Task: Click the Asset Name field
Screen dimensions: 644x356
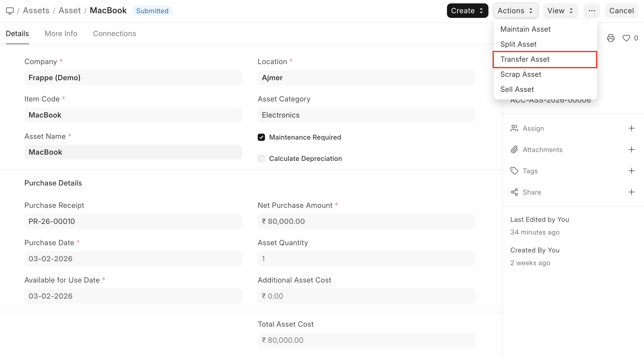Action: pyautogui.click(x=133, y=152)
